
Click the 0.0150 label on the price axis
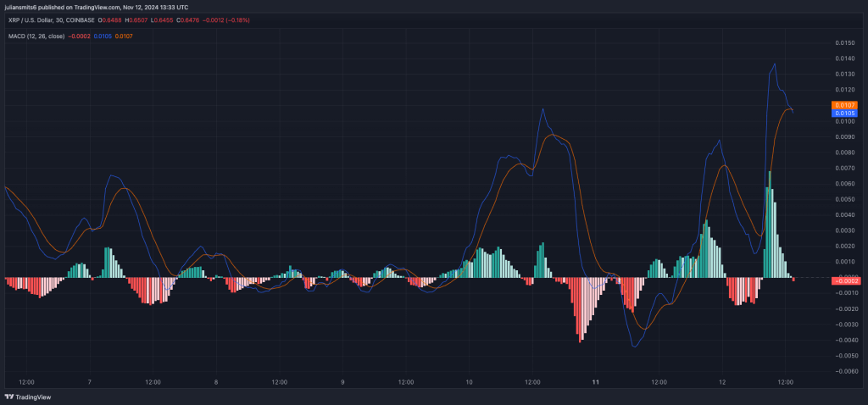[x=845, y=42]
